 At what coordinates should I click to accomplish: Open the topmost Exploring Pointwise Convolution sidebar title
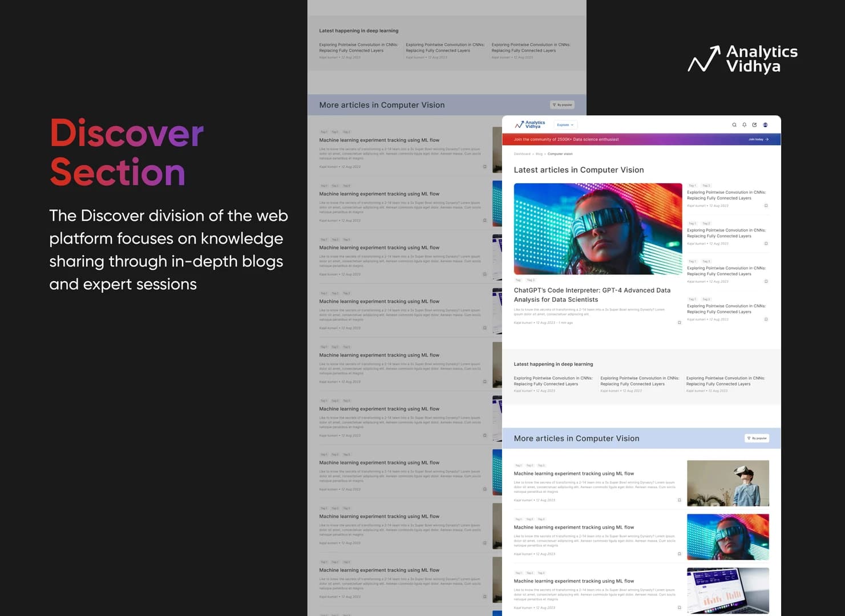tap(726, 195)
